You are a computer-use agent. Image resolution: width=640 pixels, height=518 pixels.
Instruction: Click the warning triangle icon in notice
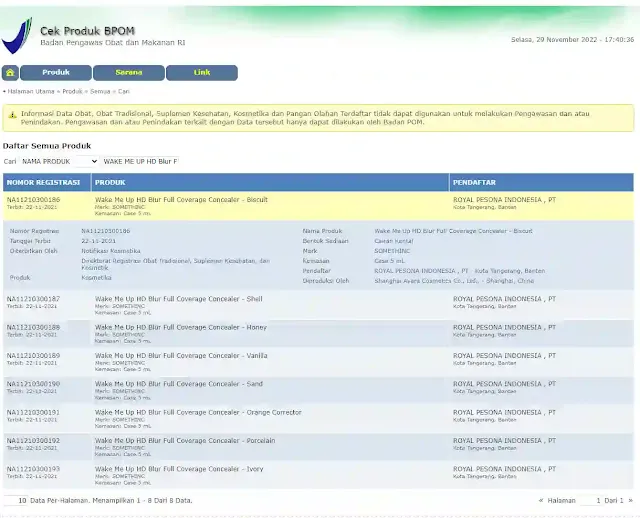(13, 115)
